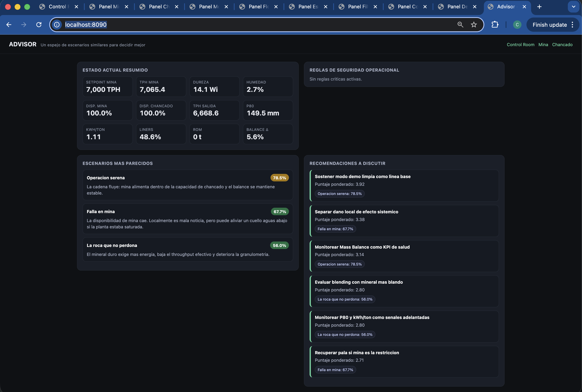Viewport: 582px width, 392px height.
Task: Click the Balance Δ 5.6% value
Action: 255,137
